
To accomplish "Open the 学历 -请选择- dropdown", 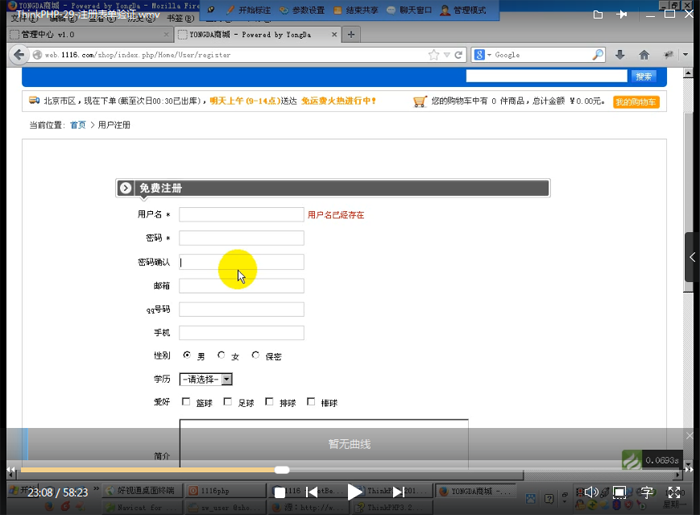I will tap(206, 379).
